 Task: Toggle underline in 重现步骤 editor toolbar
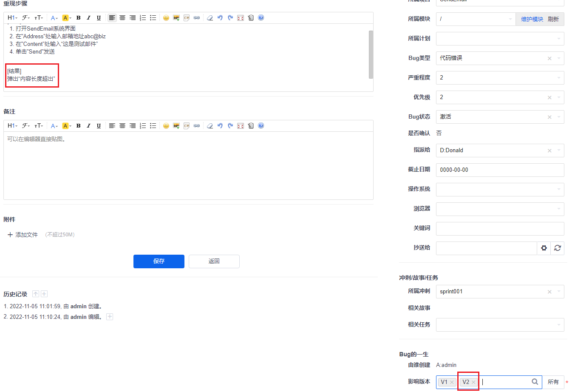tap(99, 18)
